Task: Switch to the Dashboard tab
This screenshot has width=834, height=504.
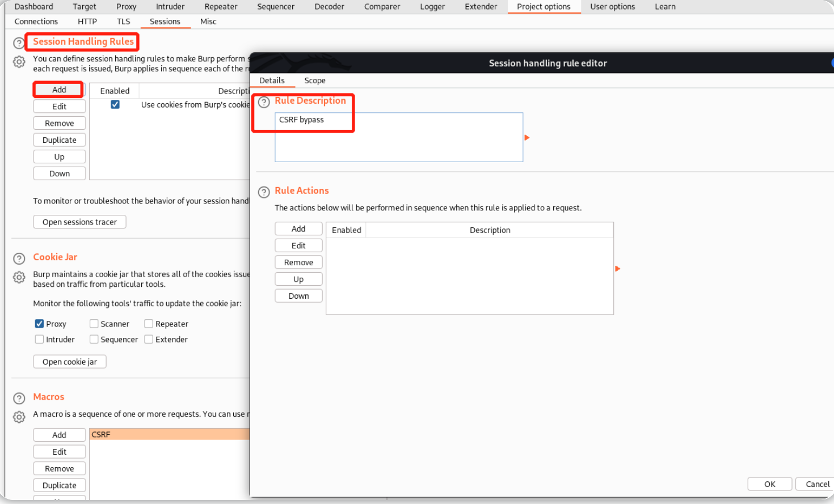Action: [x=34, y=7]
